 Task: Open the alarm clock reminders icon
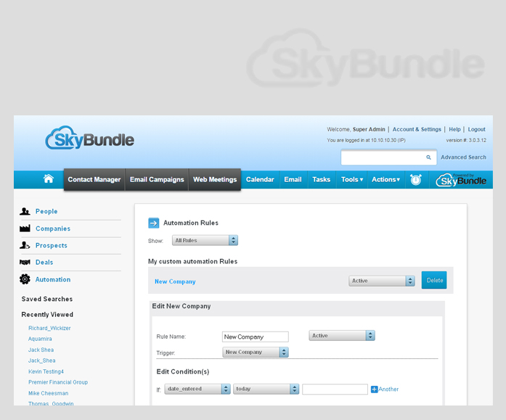tap(415, 179)
